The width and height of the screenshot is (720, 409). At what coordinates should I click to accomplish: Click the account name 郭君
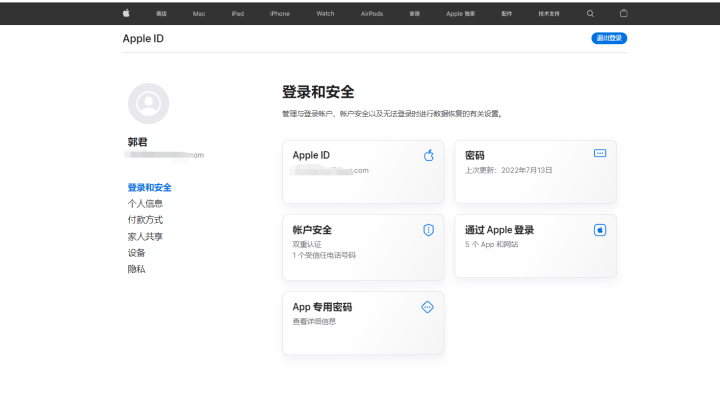click(x=137, y=142)
